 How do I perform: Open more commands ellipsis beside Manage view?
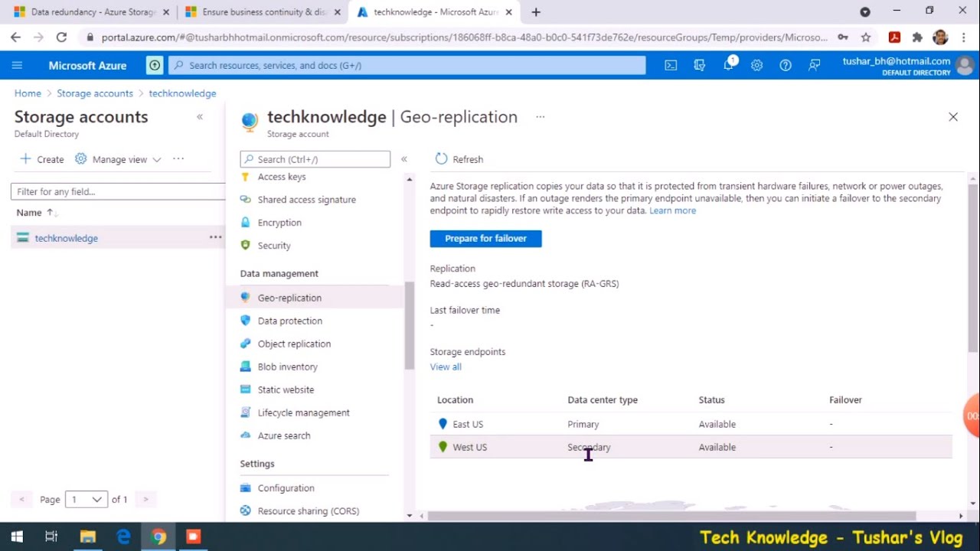click(178, 159)
